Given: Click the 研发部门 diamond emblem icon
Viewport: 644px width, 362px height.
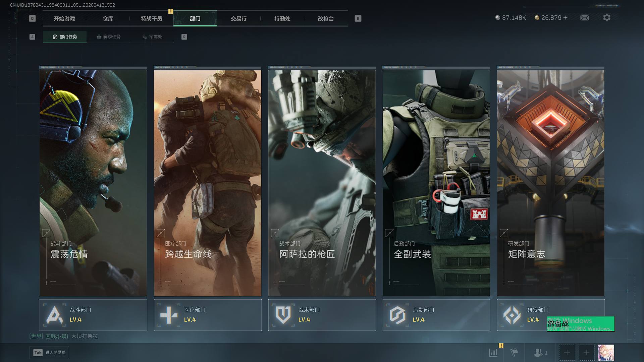Looking at the screenshot, I should [512, 315].
